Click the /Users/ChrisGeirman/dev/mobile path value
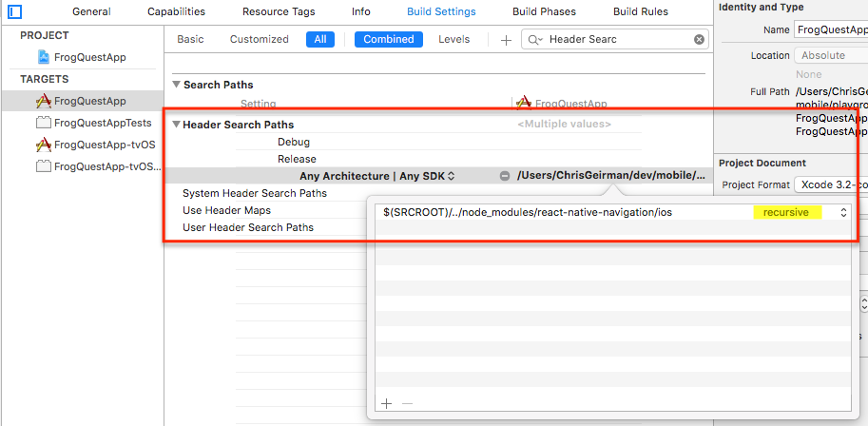Screen dimensions: 868x426 click(611, 176)
